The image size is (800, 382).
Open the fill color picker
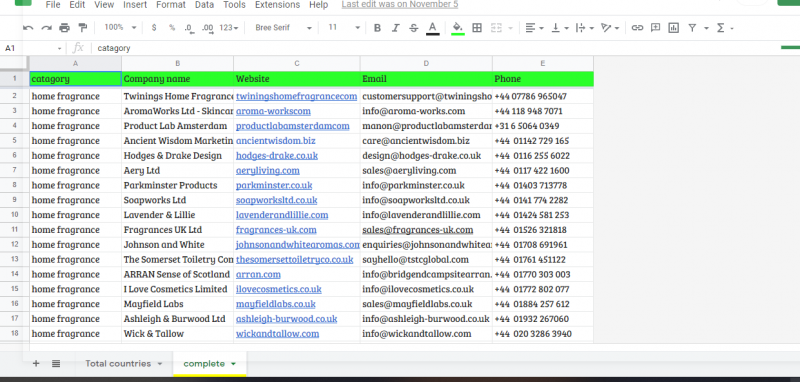pos(458,29)
